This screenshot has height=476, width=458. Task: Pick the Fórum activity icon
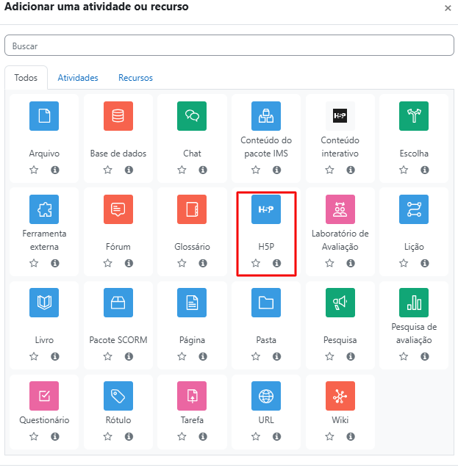tap(118, 209)
